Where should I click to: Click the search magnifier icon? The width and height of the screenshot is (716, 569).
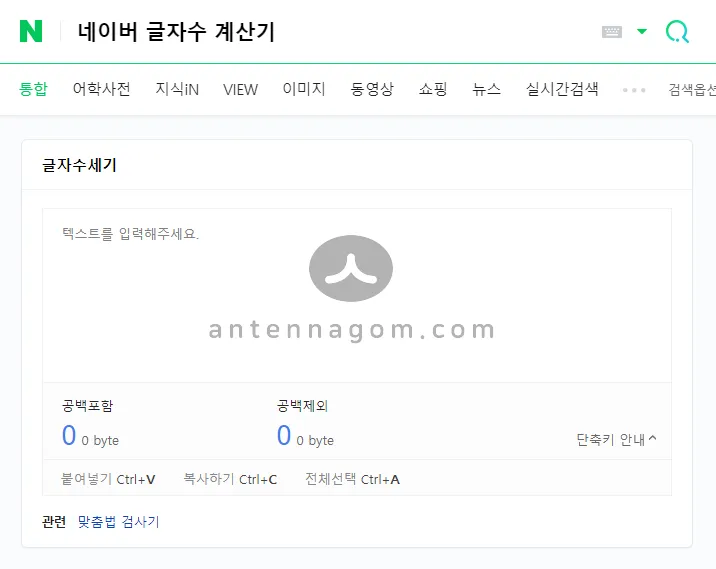point(677,32)
